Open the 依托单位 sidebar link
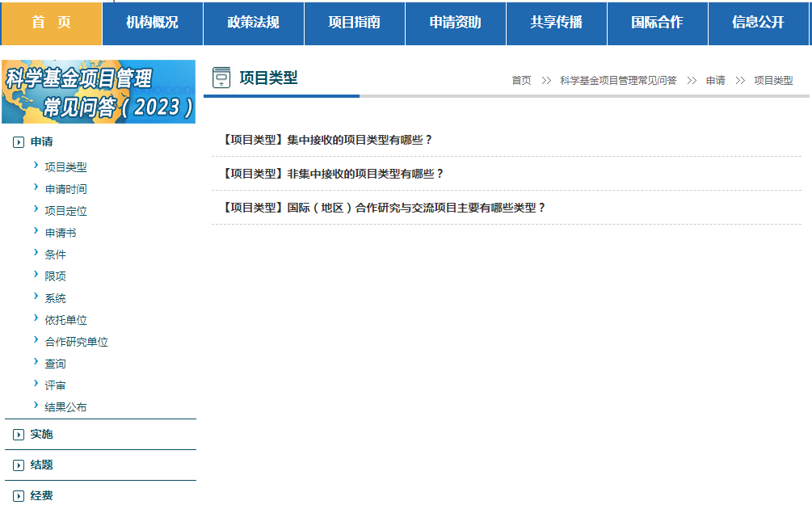The image size is (812, 505). pyautogui.click(x=64, y=319)
